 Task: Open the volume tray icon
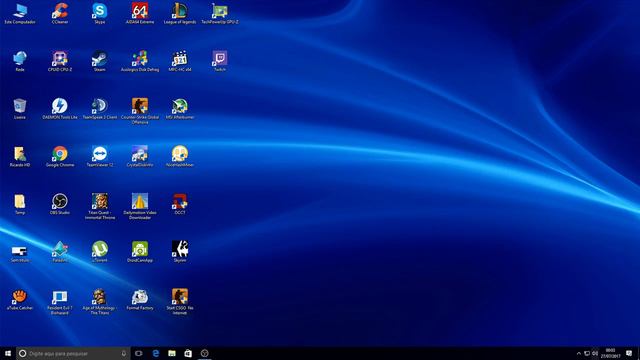(x=595, y=353)
